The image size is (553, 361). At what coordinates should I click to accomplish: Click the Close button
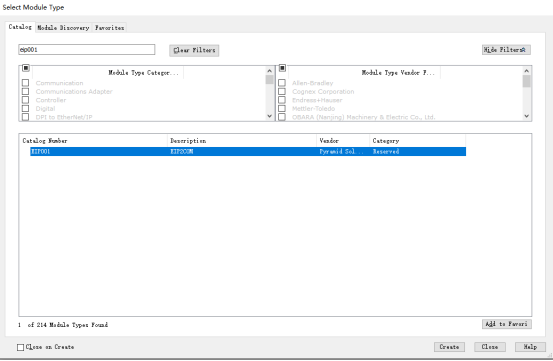[x=490, y=347]
